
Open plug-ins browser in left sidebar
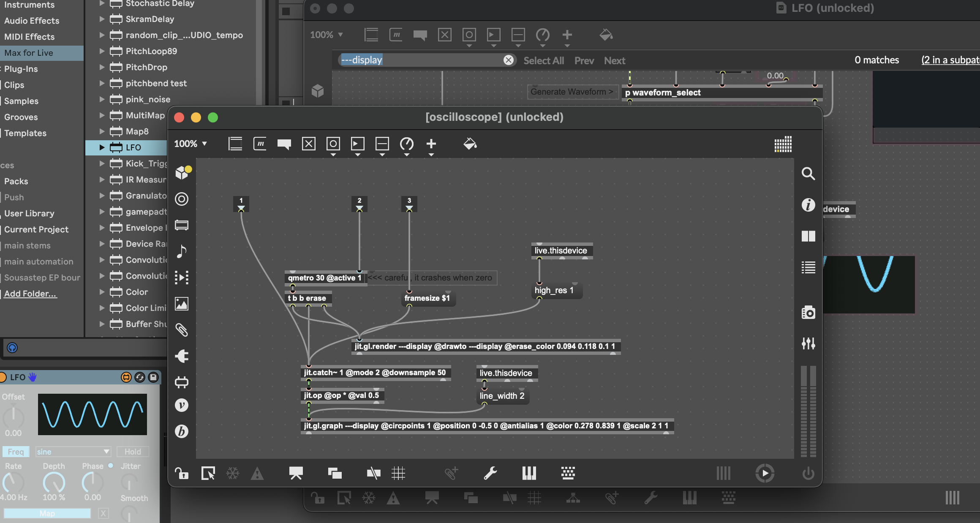click(182, 356)
